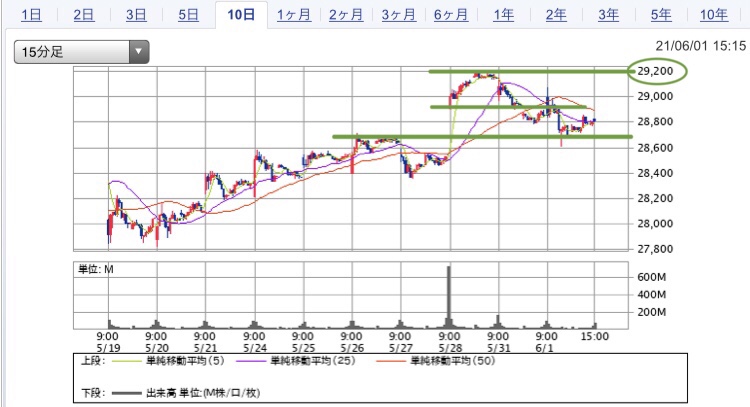This screenshot has width=750, height=407.
Task: Switch to the 1年 period tab
Action: tap(504, 15)
